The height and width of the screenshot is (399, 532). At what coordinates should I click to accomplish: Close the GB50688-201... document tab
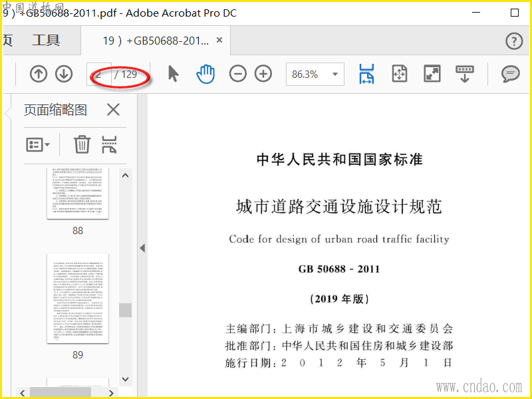pyautogui.click(x=219, y=41)
